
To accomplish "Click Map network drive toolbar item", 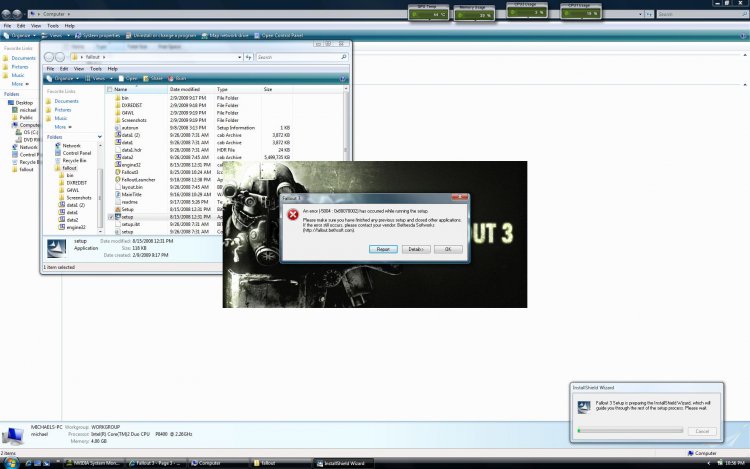I will (225, 35).
